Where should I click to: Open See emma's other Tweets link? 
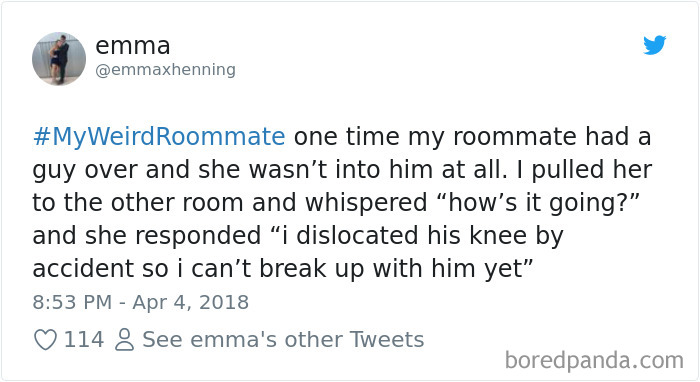(x=283, y=340)
